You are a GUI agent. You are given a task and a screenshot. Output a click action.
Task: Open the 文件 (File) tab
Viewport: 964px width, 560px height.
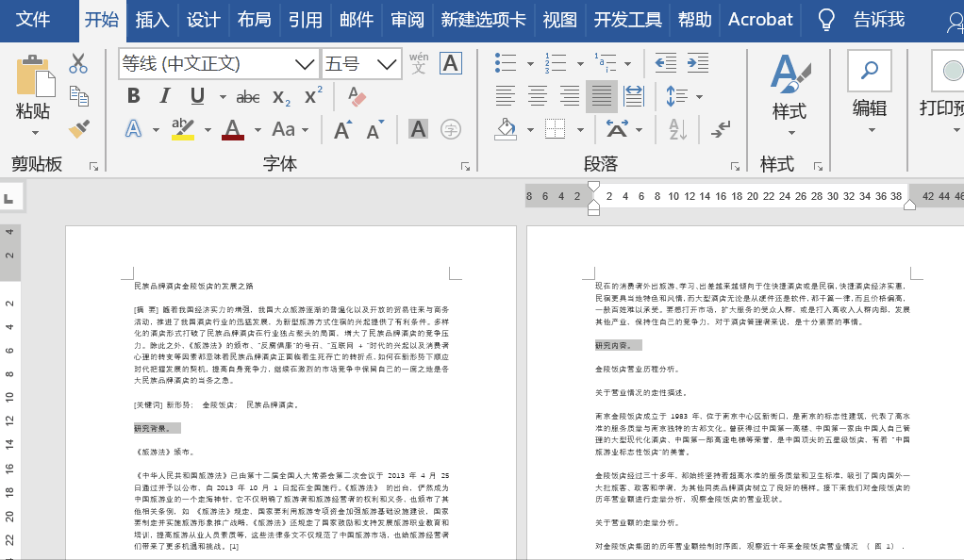coord(33,20)
